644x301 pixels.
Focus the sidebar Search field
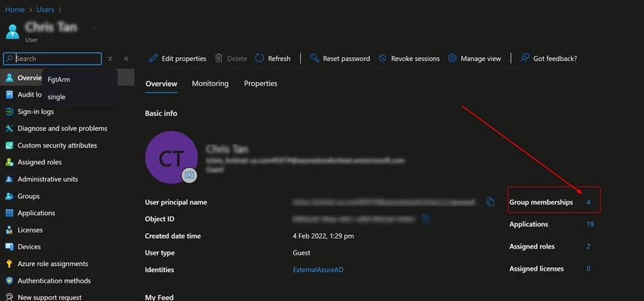coord(52,59)
